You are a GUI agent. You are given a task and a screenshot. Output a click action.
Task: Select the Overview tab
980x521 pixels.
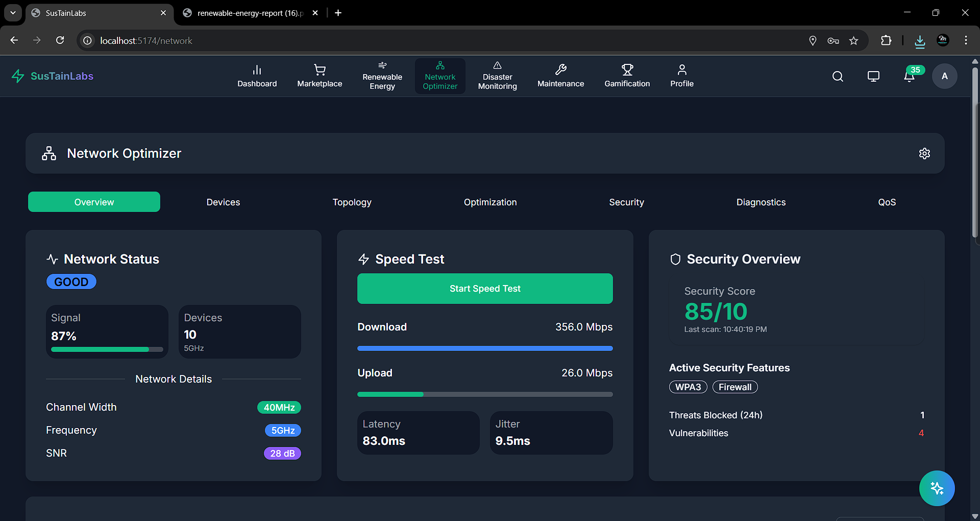[94, 202]
